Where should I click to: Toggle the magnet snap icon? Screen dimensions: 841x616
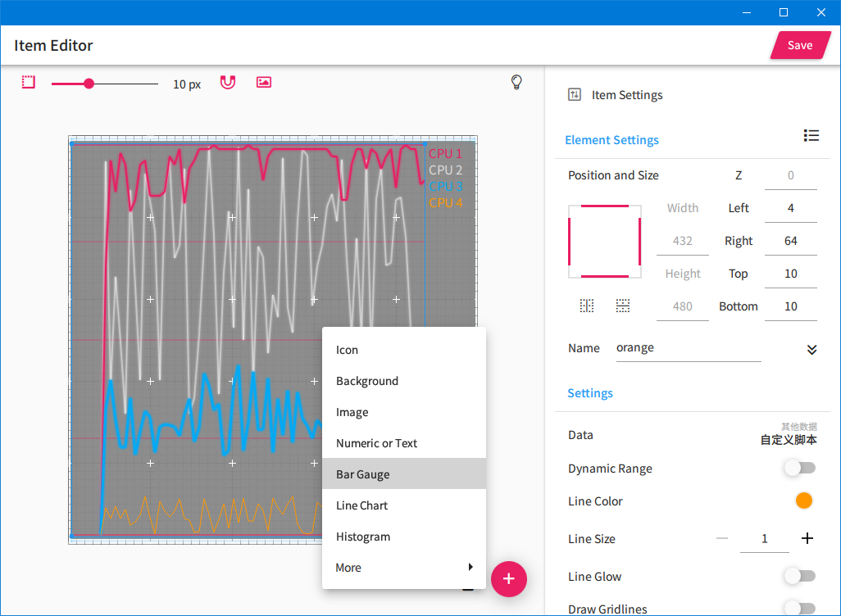(228, 83)
